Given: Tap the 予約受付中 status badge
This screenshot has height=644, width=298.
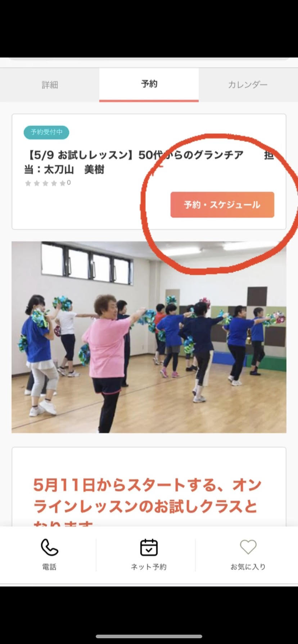Looking at the screenshot, I should [x=46, y=132].
